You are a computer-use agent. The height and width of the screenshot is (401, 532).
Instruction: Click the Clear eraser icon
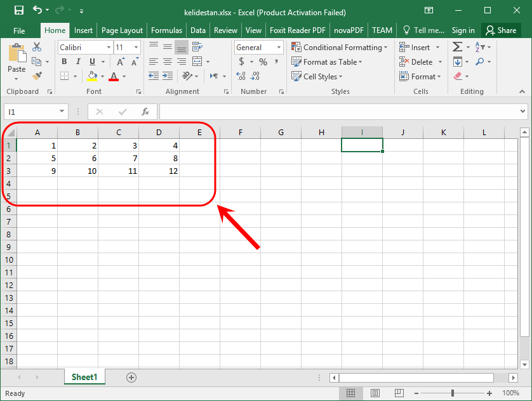point(458,76)
